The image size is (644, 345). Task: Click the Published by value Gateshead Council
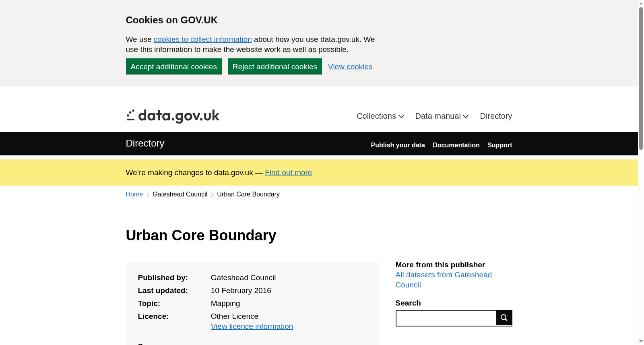click(244, 278)
